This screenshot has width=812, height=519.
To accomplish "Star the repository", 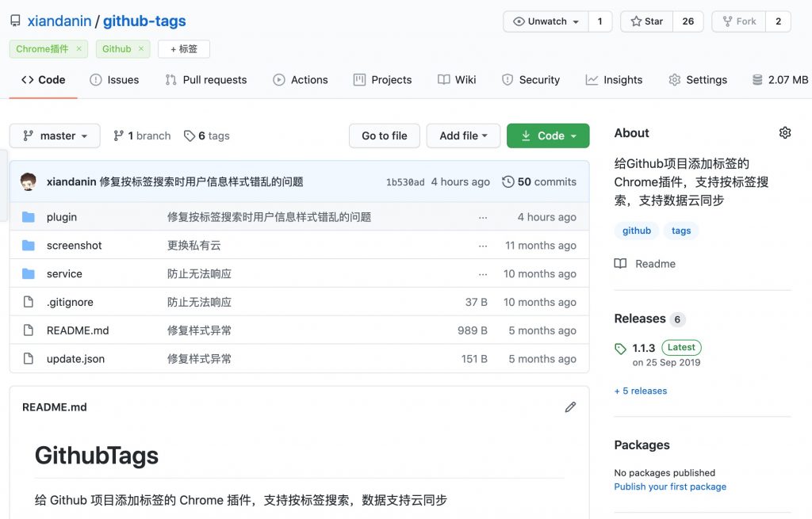I will [x=646, y=21].
